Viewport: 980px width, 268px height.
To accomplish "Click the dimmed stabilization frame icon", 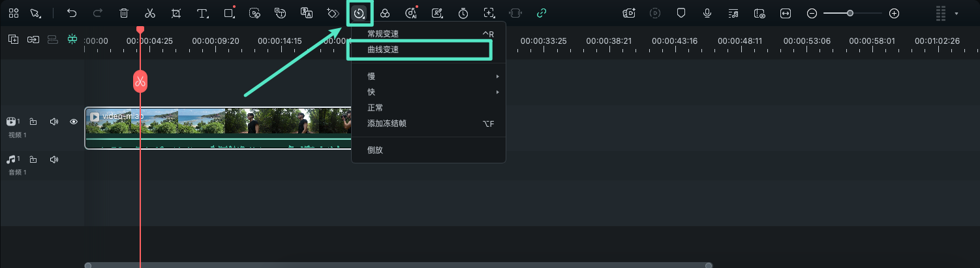I will tap(515, 13).
